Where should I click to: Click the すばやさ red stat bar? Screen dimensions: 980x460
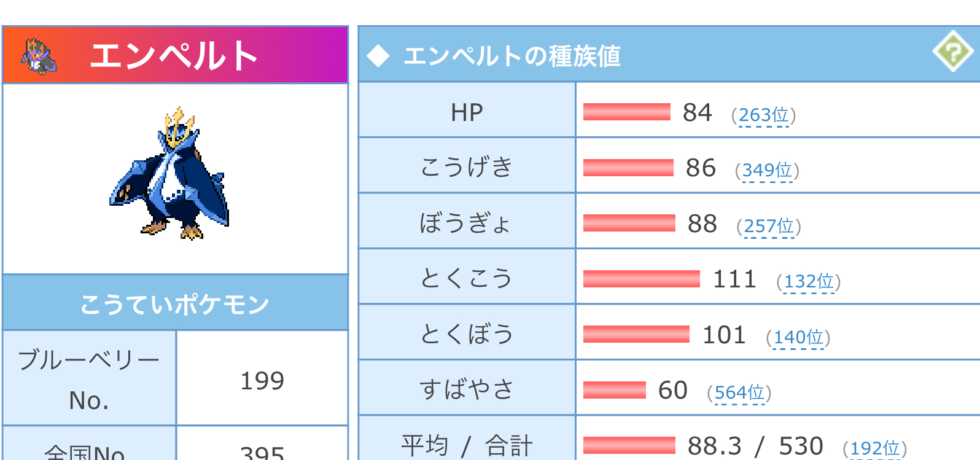[614, 390]
